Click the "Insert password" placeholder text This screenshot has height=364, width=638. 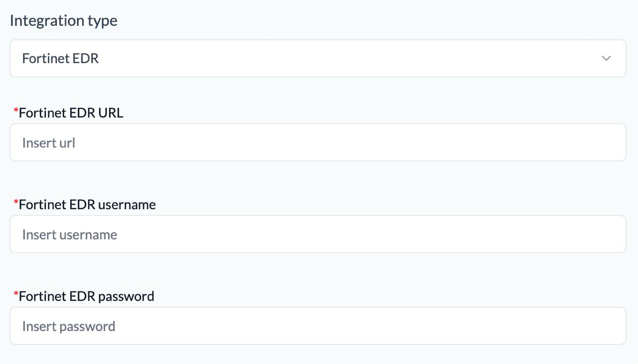[68, 326]
